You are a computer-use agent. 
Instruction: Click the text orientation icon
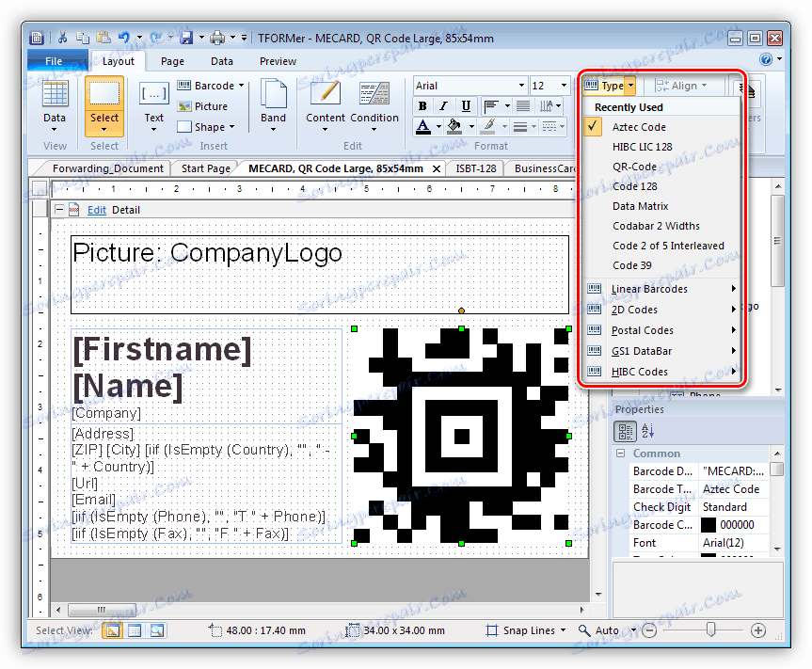[x=547, y=106]
